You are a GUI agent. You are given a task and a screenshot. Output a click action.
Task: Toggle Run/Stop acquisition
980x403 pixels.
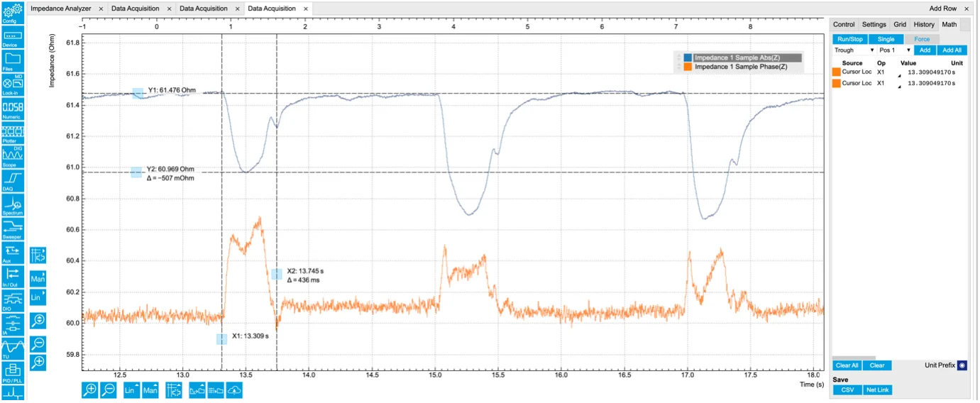pos(849,39)
